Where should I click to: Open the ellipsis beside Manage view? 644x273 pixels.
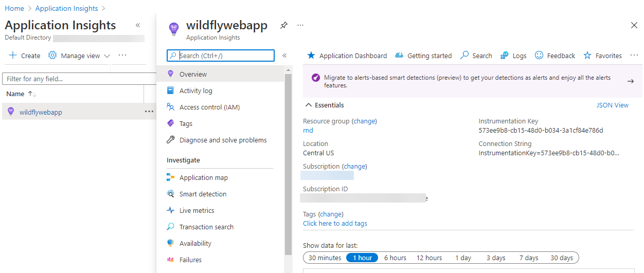(x=122, y=55)
